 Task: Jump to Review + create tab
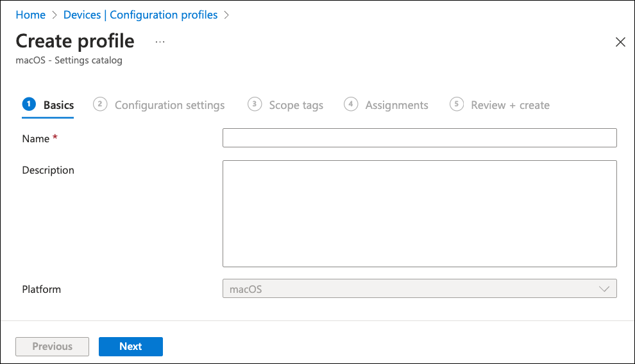pos(510,105)
